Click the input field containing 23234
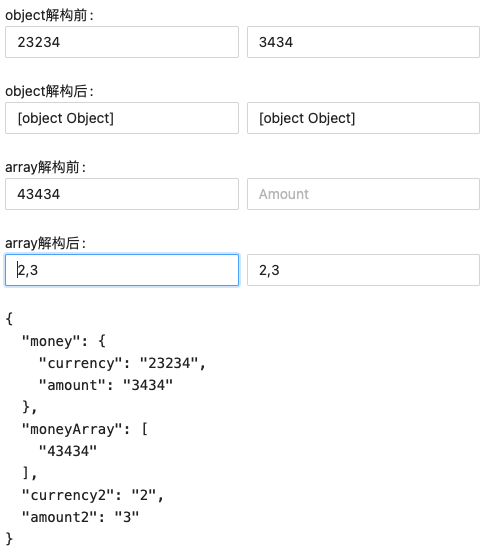The width and height of the screenshot is (491, 554). point(122,42)
